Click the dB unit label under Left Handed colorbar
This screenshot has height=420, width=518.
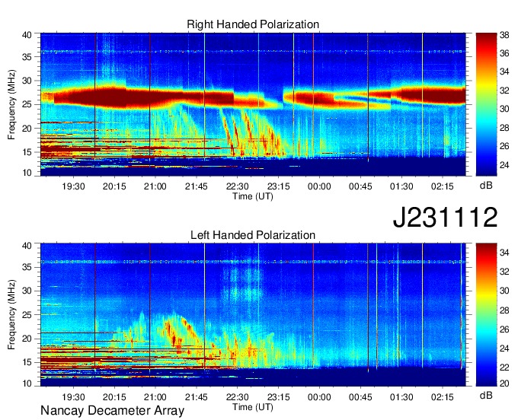tap(486, 395)
